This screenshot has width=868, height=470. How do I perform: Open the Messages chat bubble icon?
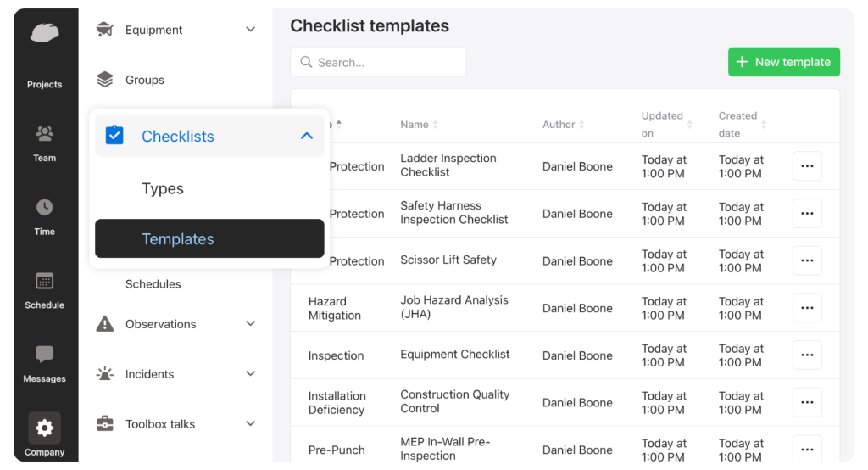45,355
